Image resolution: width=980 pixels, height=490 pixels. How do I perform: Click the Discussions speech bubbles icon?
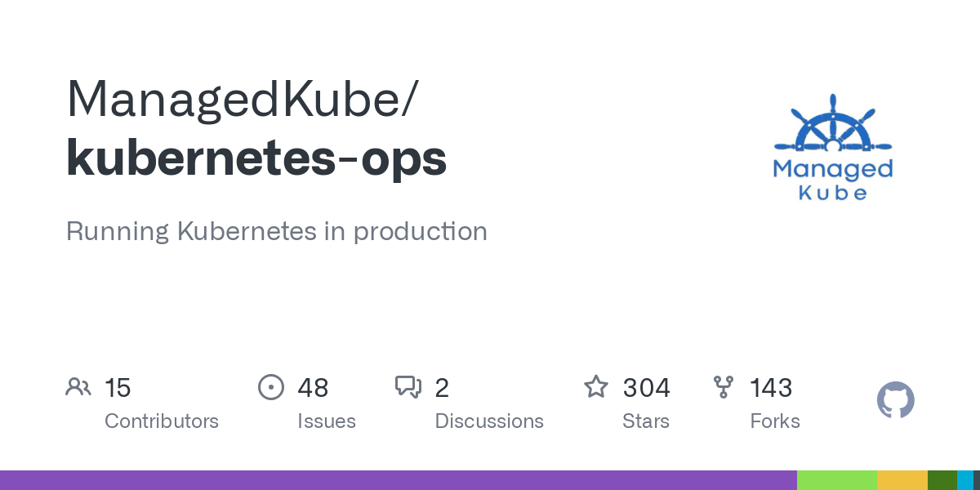(408, 387)
